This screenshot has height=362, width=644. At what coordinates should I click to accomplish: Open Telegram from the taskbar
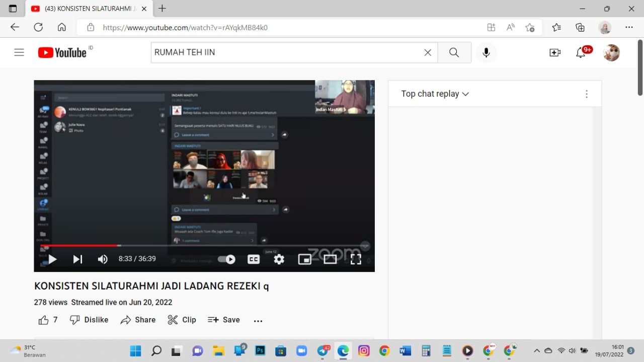323,351
